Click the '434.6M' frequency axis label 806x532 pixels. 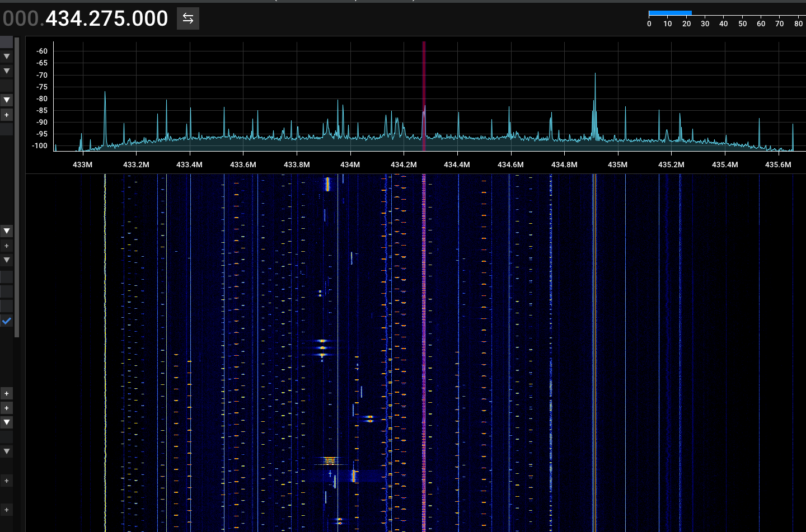tap(510, 164)
